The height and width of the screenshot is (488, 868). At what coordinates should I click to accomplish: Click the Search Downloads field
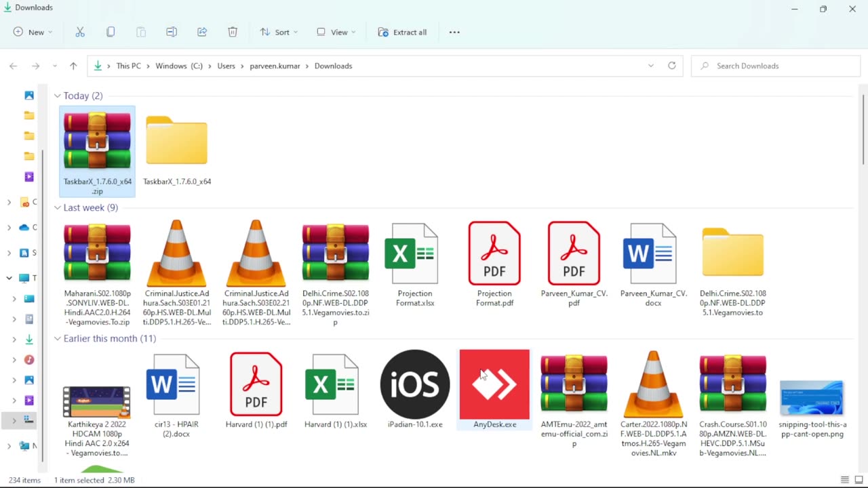[776, 66]
